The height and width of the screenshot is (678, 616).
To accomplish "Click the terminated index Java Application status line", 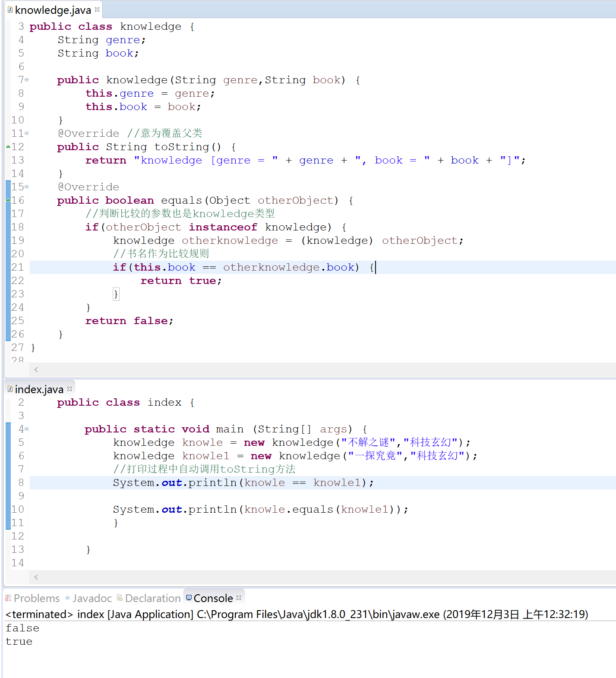I will pyautogui.click(x=297, y=614).
